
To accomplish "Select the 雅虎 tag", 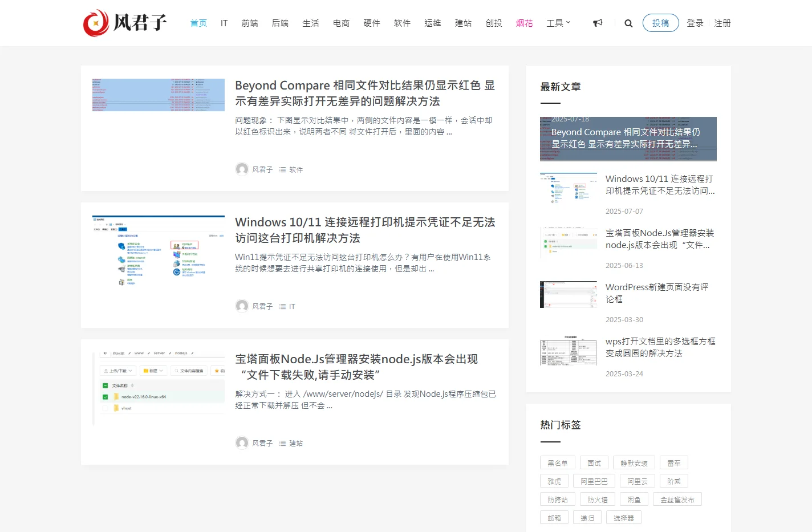I will (554, 481).
